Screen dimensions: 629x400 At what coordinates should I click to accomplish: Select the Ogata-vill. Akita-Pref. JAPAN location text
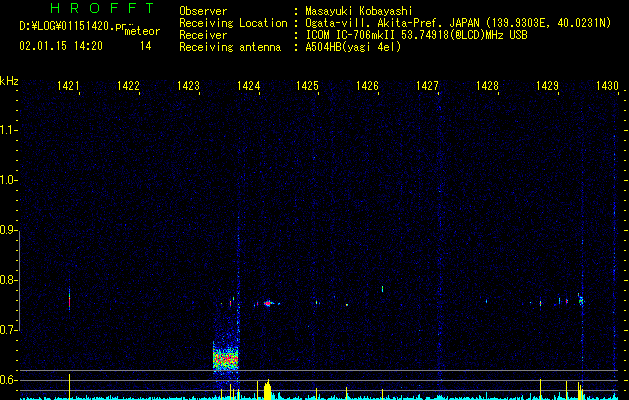click(391, 23)
